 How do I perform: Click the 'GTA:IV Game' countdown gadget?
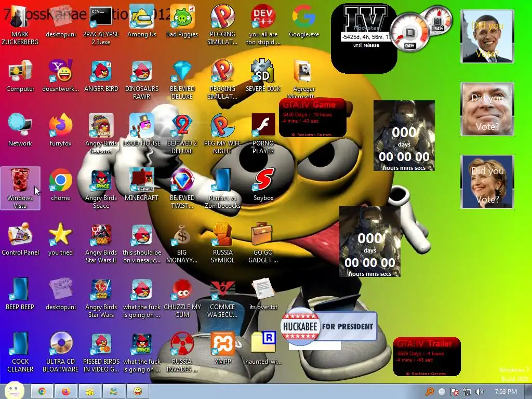[312, 118]
